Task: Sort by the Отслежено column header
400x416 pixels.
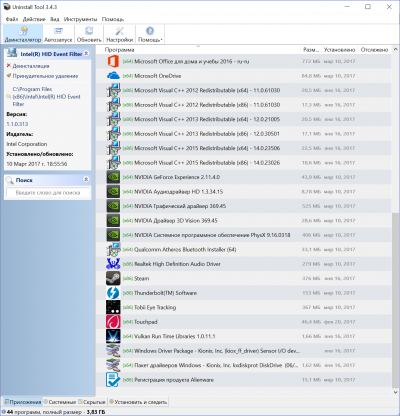Action: [x=374, y=50]
